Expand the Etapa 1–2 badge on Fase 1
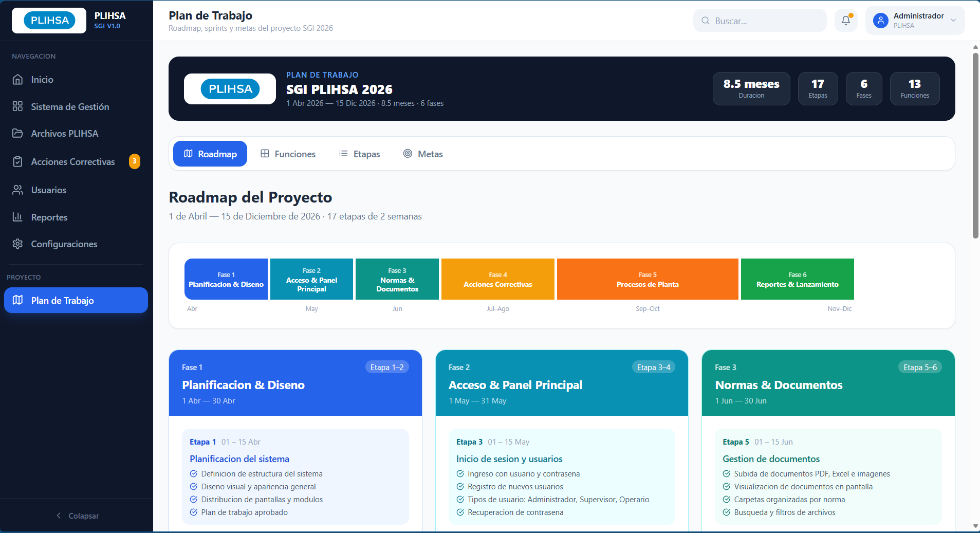 (387, 367)
